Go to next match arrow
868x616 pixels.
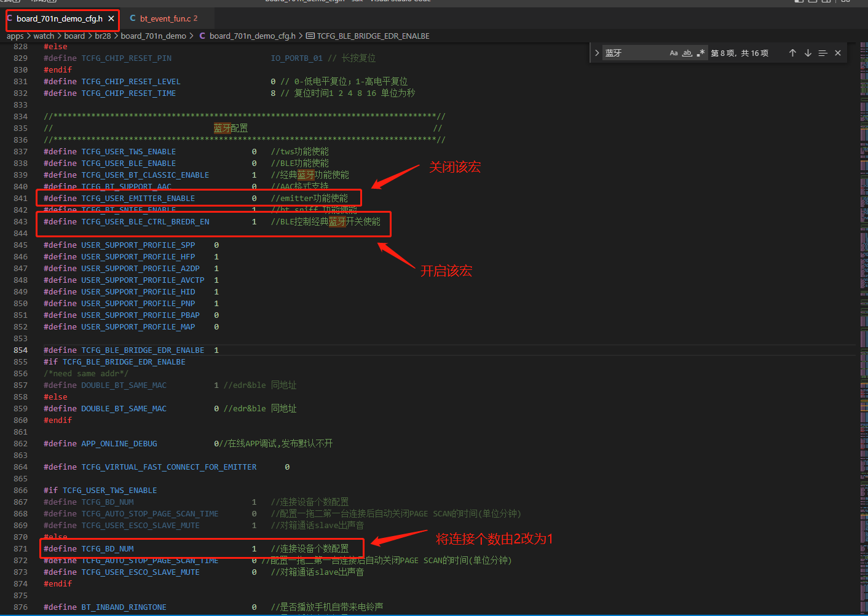pos(808,53)
